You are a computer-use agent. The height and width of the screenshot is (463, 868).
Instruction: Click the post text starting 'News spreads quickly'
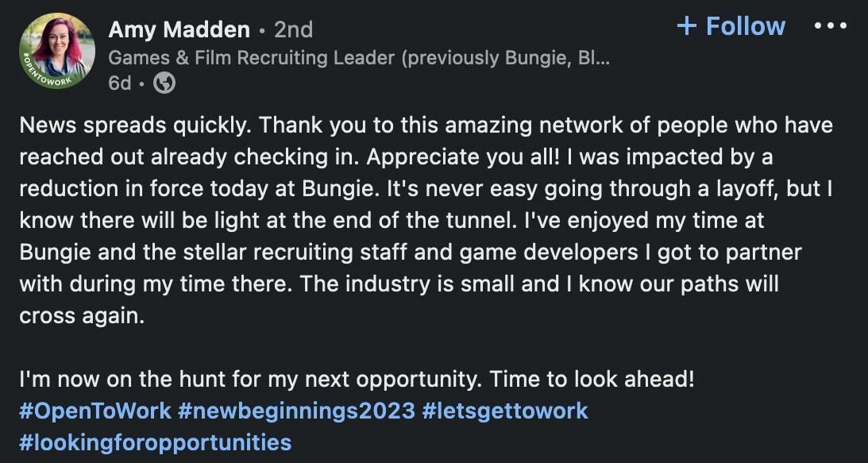click(426, 221)
